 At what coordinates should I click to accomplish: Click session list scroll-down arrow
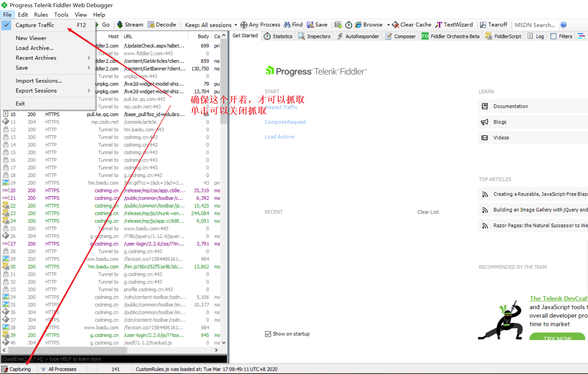[224, 343]
